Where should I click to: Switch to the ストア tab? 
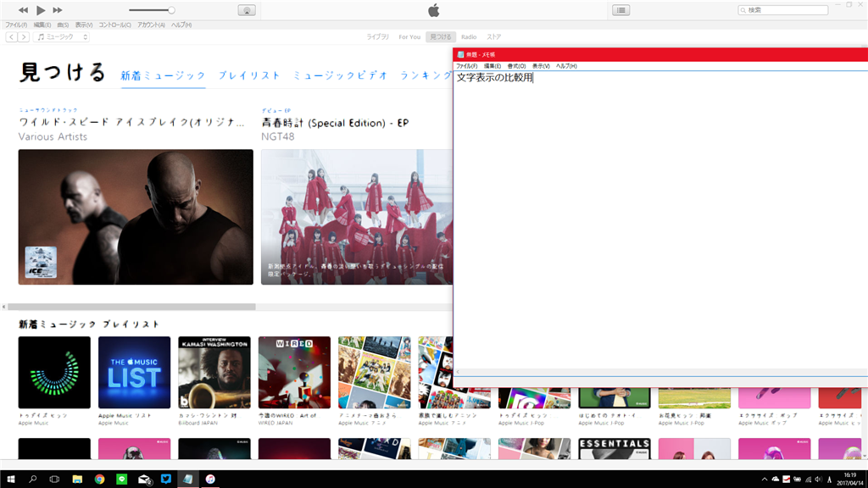tap(494, 37)
